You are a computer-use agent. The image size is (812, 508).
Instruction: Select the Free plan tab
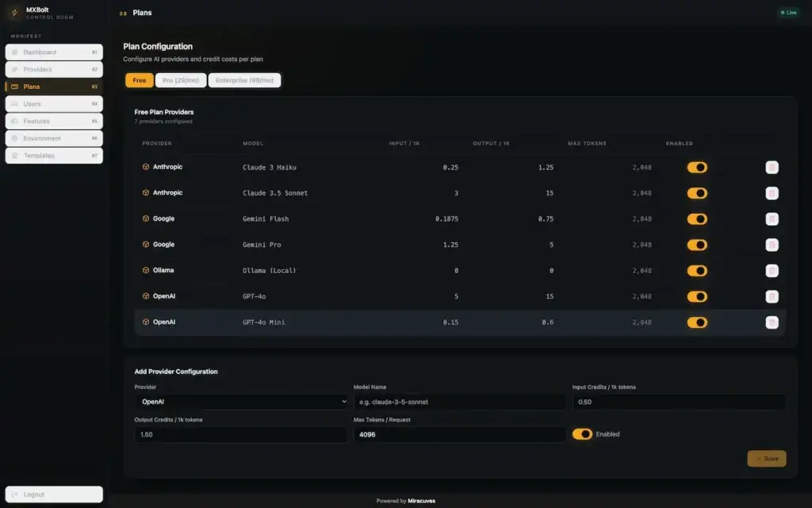(x=140, y=80)
